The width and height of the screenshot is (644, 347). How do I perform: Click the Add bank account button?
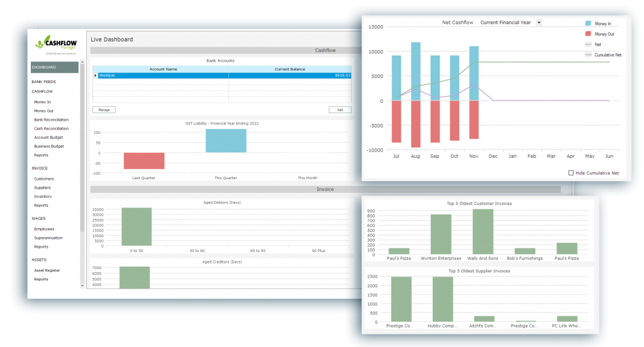point(340,109)
